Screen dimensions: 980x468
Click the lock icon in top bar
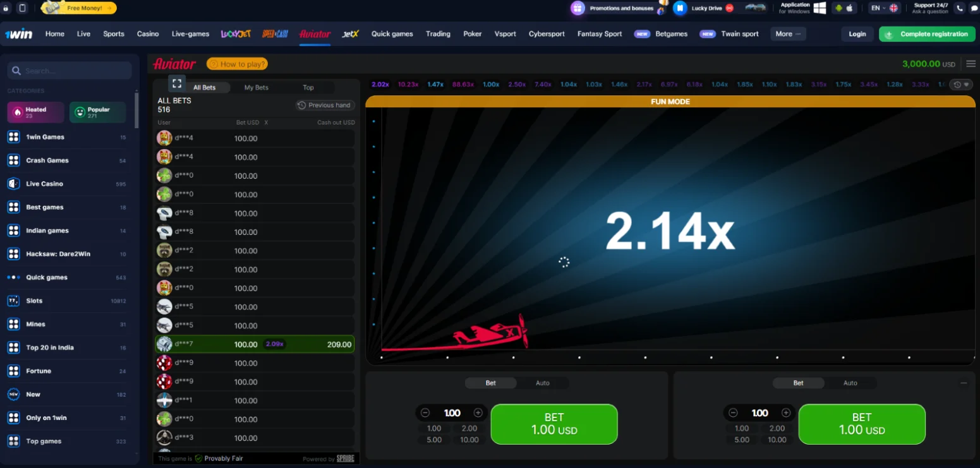(6, 8)
